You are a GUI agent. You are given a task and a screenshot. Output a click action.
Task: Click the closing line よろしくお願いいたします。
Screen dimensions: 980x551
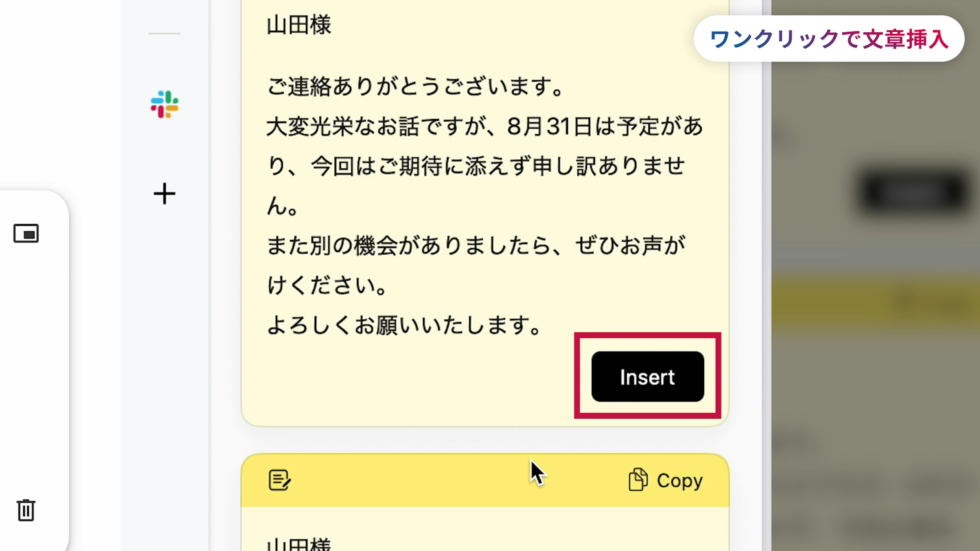click(x=404, y=325)
